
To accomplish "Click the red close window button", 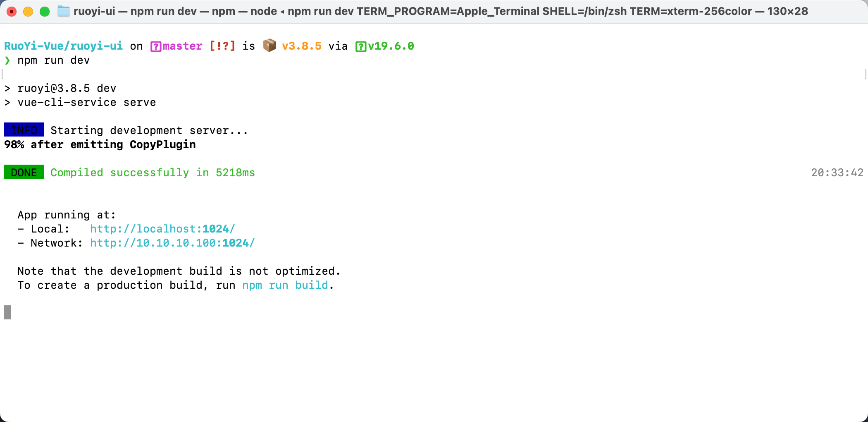I will [x=12, y=12].
